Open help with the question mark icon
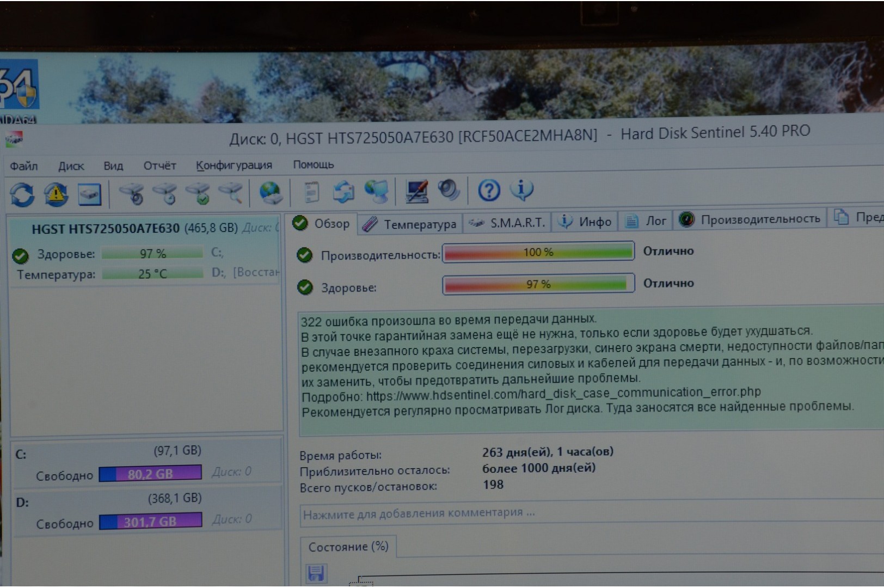This screenshot has height=588, width=884. point(489,191)
